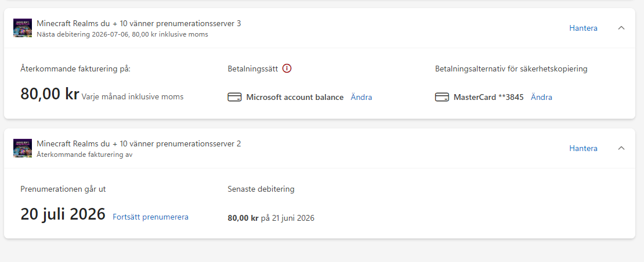Open Hantera for prenumerationsserver 3
The width and height of the screenshot is (644, 262).
583,28
